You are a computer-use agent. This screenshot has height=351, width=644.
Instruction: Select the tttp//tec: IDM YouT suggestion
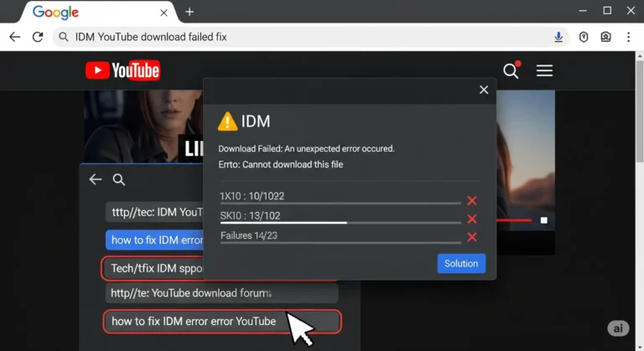click(154, 212)
